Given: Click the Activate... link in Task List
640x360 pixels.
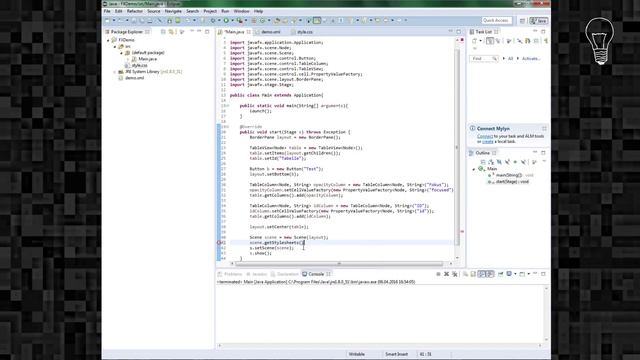Looking at the screenshot, I should point(531,59).
